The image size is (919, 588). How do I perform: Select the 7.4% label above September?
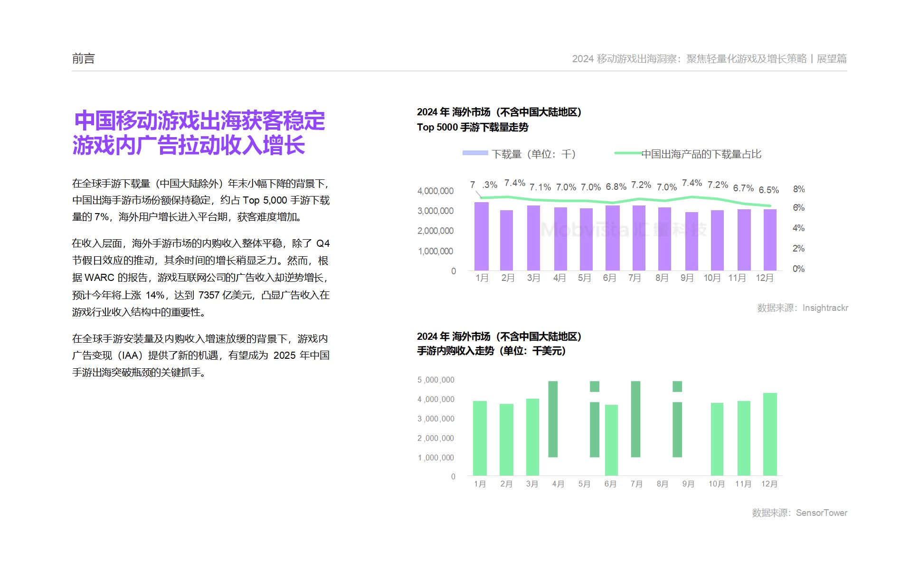pos(692,183)
